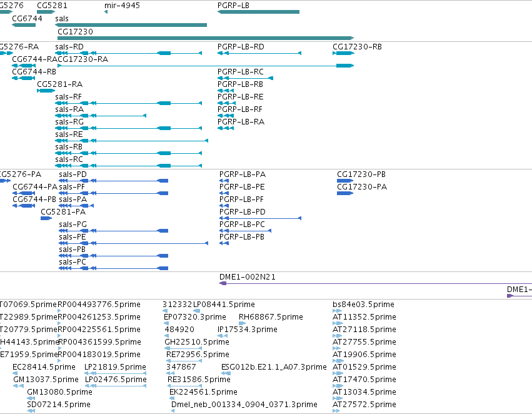Click the PGRP-LB-RE transcript label
This screenshot has width=532, height=414.
[x=240, y=97]
